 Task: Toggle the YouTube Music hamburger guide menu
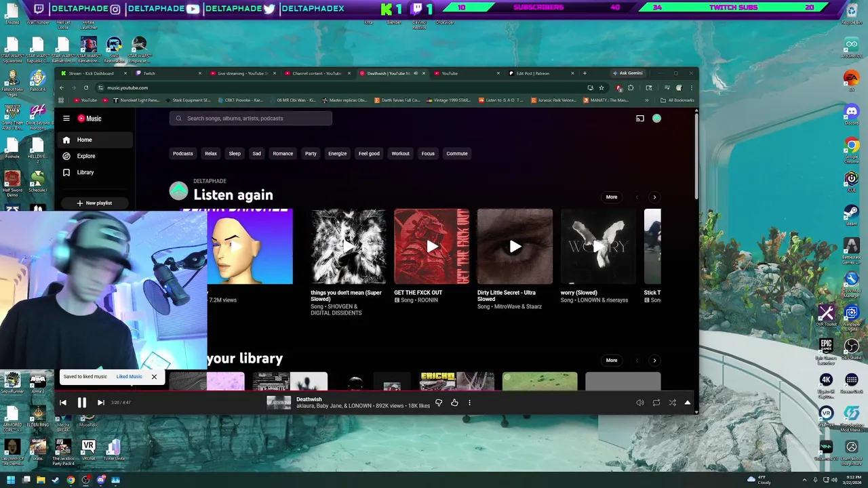[66, 118]
